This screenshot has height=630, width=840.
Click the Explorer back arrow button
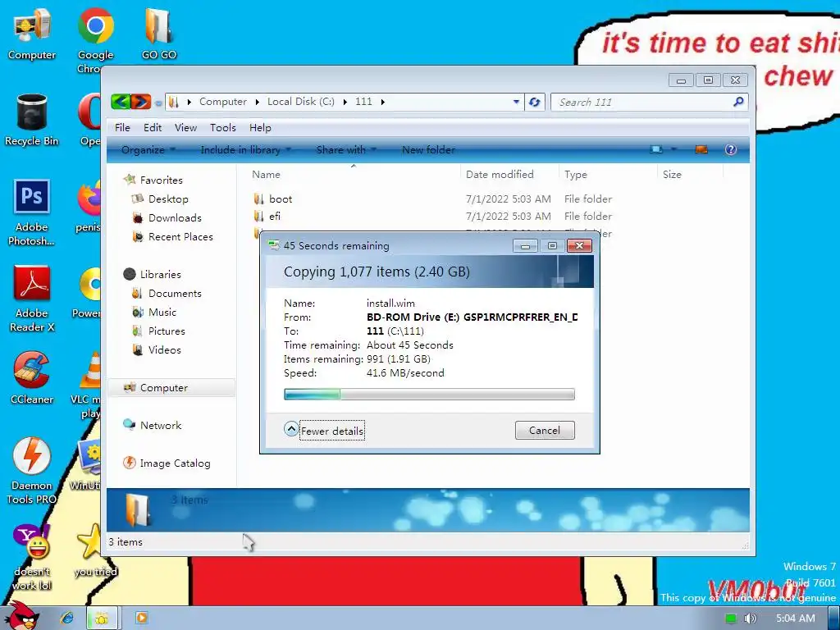[x=121, y=101]
